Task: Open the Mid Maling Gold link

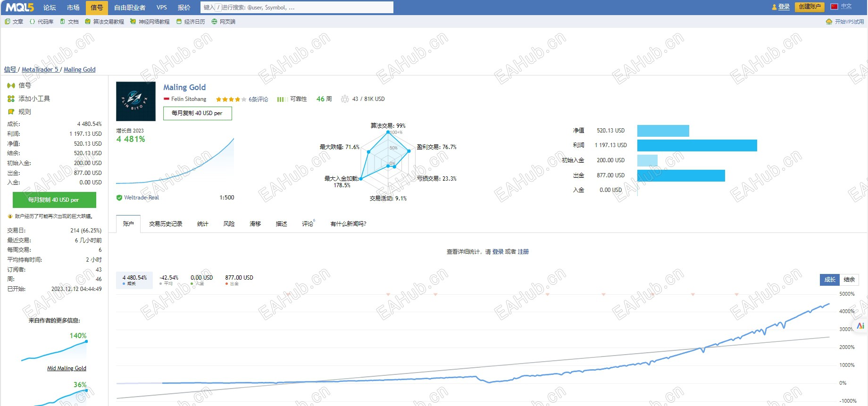Action: 67,368
